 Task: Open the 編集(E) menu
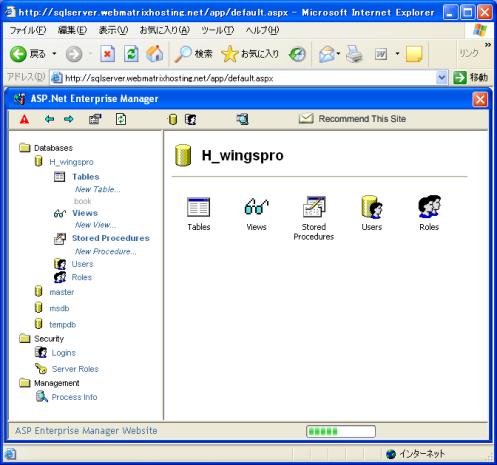pos(72,30)
